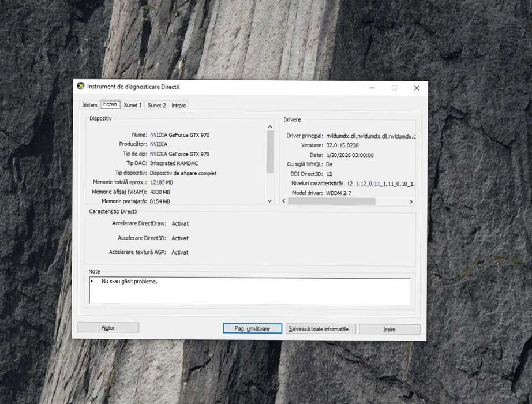The height and width of the screenshot is (404, 532).
Task: Switch to the Sistem tab
Action: pos(89,105)
